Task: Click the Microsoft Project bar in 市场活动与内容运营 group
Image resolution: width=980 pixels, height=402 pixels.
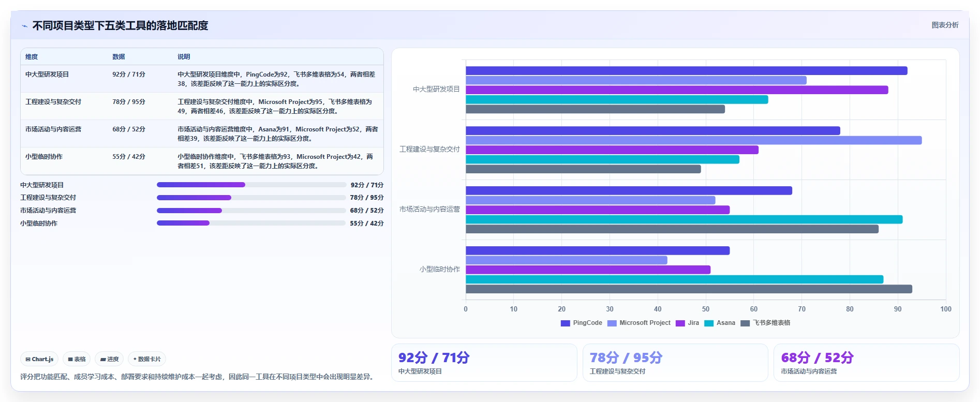Action: pyautogui.click(x=590, y=200)
